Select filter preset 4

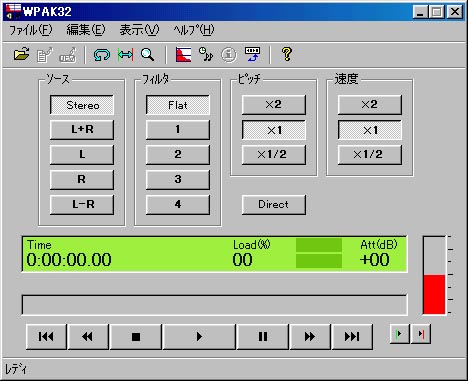tap(178, 204)
